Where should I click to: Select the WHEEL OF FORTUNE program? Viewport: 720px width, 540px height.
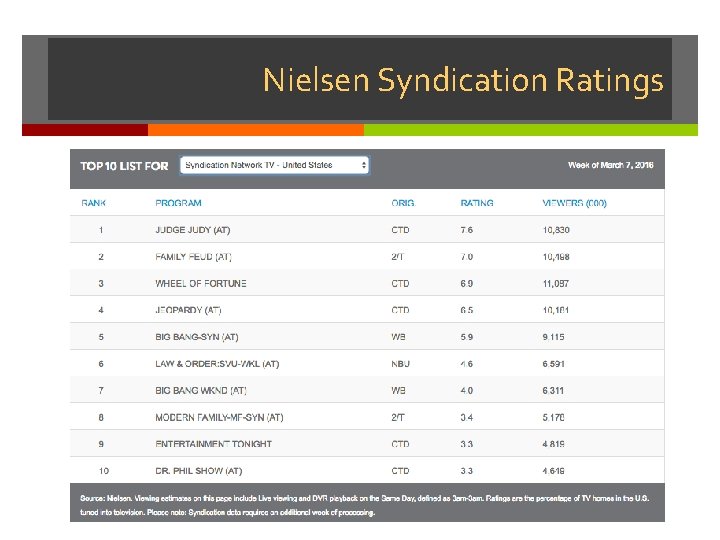pyautogui.click(x=201, y=283)
